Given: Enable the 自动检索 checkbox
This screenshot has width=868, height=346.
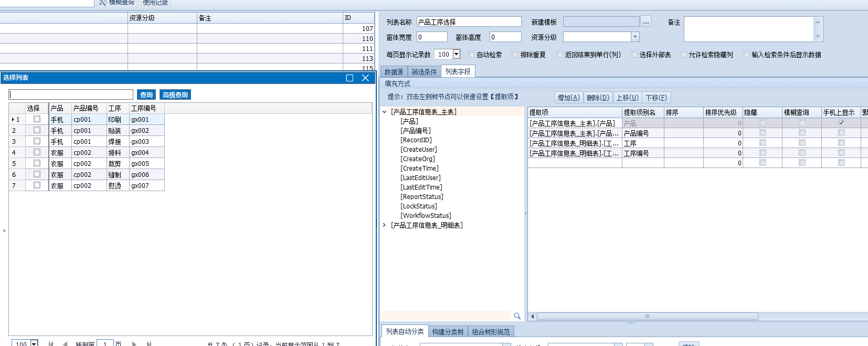Looking at the screenshot, I should pos(471,55).
